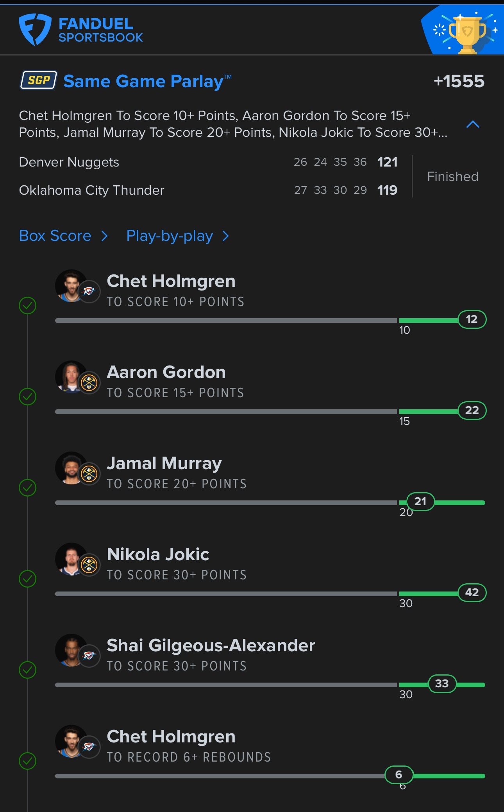This screenshot has width=504, height=812.
Task: Open the Box Score link
Action: point(55,236)
